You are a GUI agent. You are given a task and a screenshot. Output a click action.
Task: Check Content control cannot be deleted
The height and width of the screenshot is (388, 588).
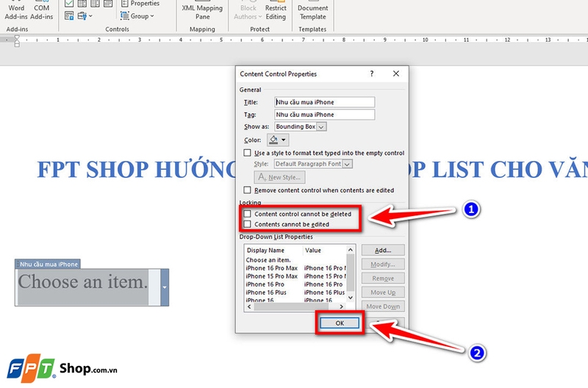[247, 214]
